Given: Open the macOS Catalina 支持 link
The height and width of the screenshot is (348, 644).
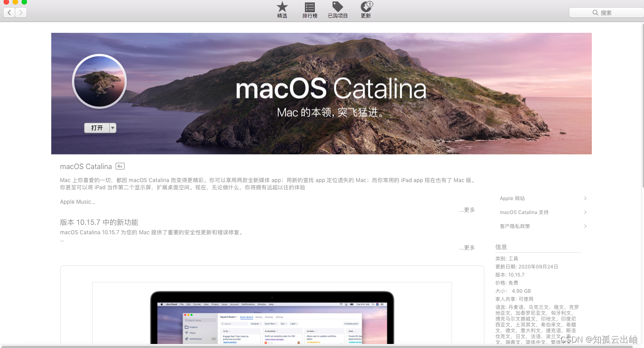Looking at the screenshot, I should [524, 212].
